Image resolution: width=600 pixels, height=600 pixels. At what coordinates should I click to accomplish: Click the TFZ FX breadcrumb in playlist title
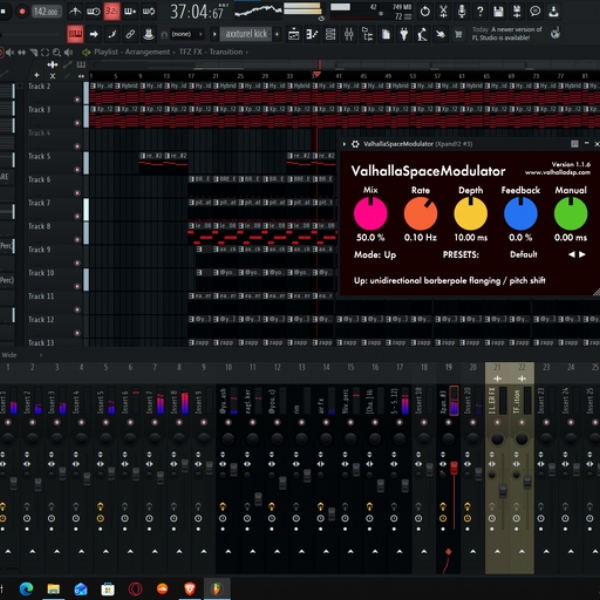[191, 52]
